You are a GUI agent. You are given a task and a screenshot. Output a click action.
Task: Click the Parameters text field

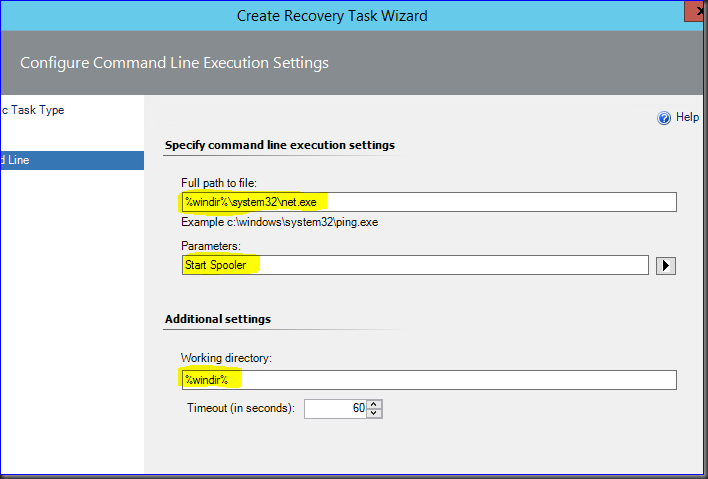415,265
